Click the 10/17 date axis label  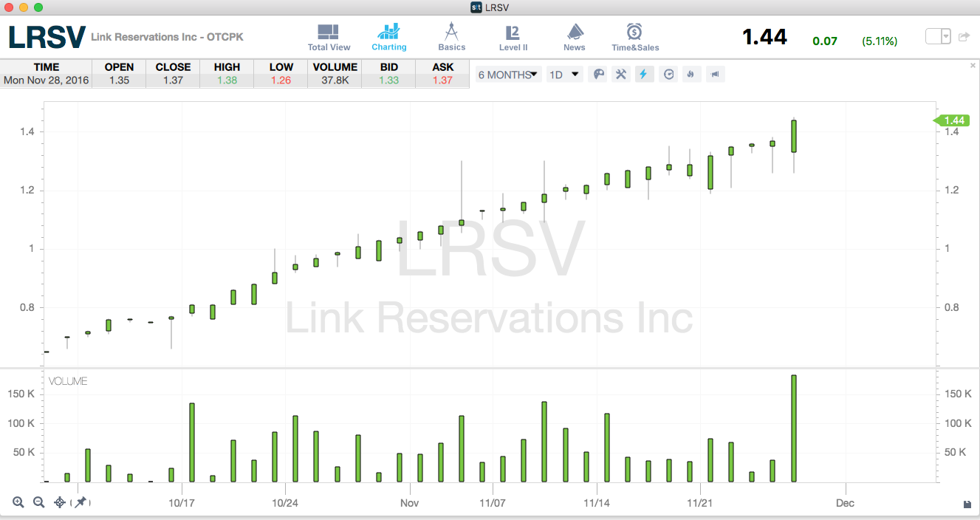(182, 503)
